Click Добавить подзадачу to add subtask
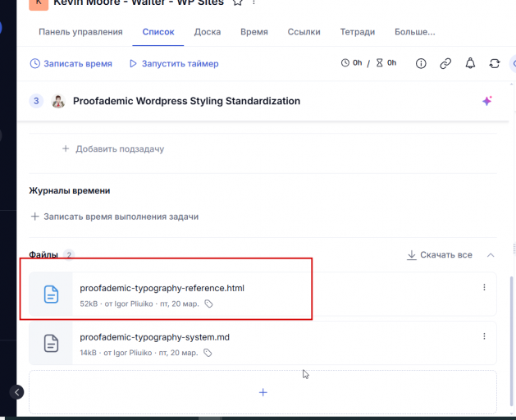 coord(113,149)
